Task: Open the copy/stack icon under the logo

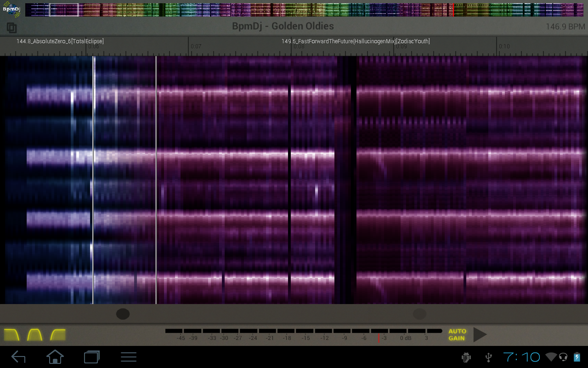Action: click(x=11, y=28)
